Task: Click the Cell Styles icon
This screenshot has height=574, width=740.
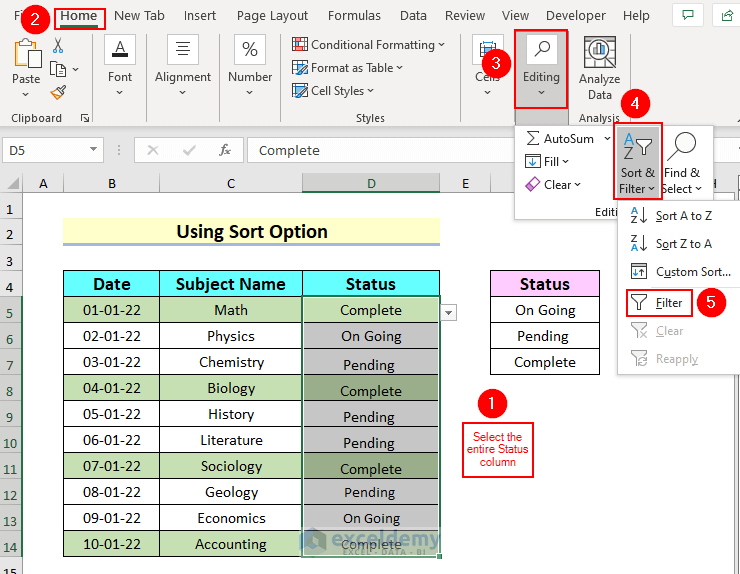Action: tap(300, 90)
